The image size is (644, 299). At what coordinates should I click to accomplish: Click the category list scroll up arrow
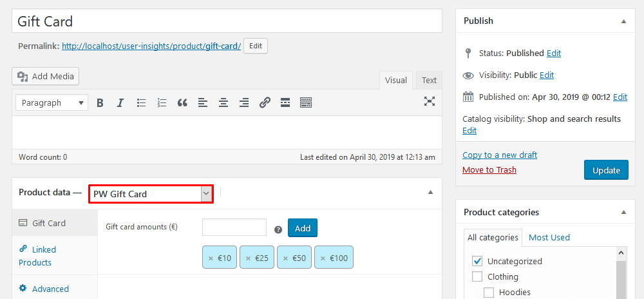(x=621, y=253)
